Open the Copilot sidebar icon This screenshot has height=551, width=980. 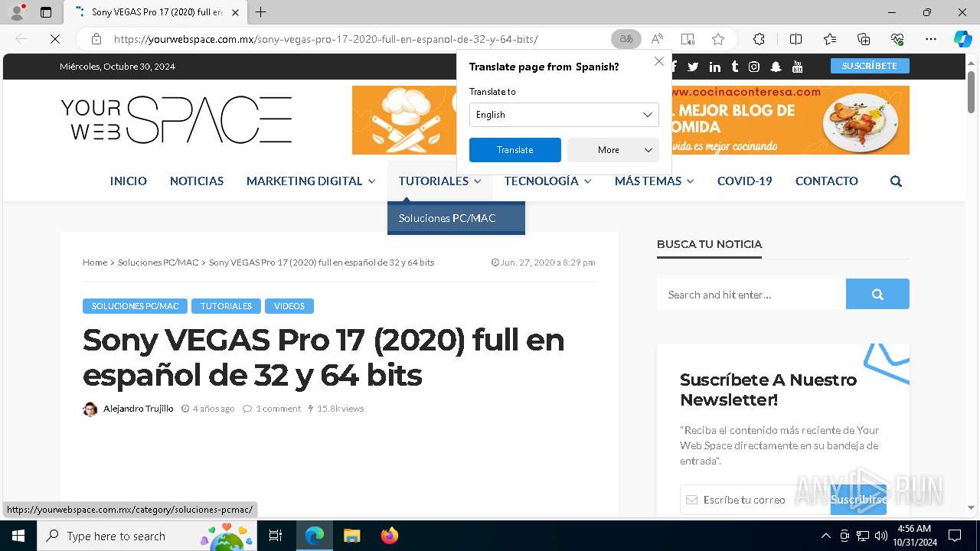[962, 39]
